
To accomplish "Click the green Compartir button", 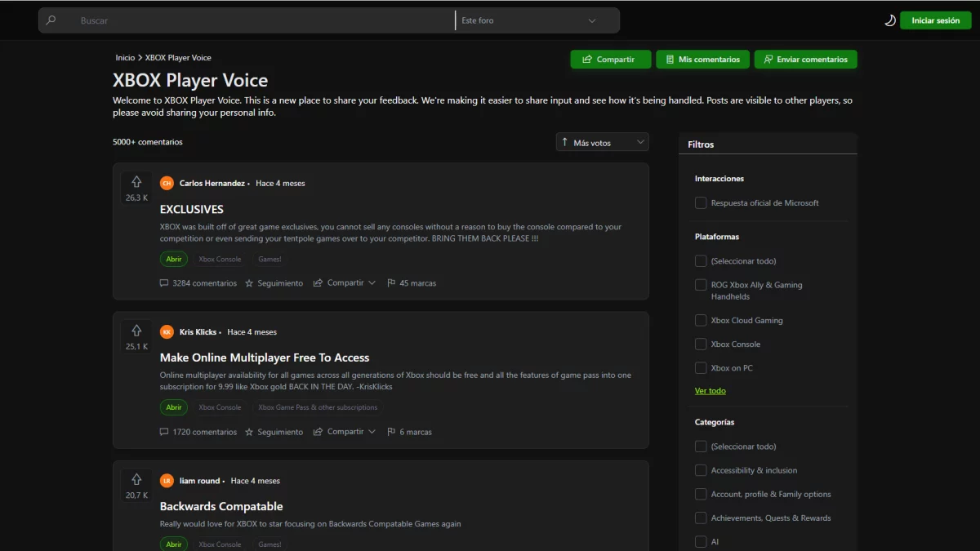I will 611,60.
